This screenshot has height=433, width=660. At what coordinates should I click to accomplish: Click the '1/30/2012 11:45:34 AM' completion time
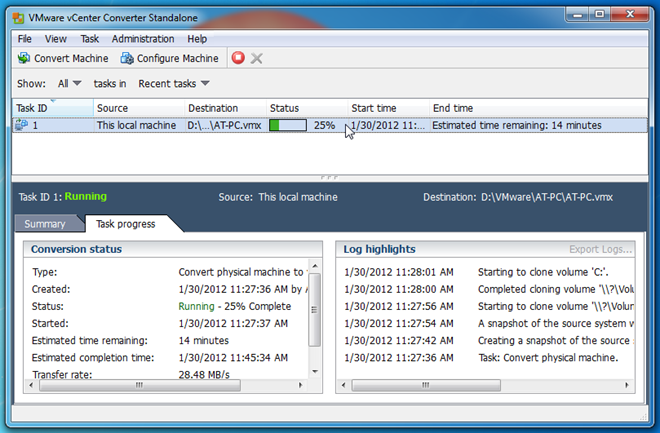(x=233, y=357)
